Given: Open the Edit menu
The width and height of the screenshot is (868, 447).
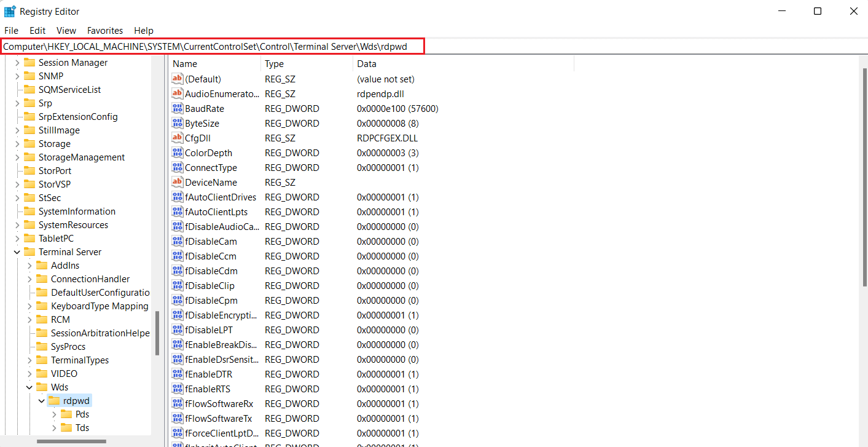Looking at the screenshot, I should (x=37, y=30).
